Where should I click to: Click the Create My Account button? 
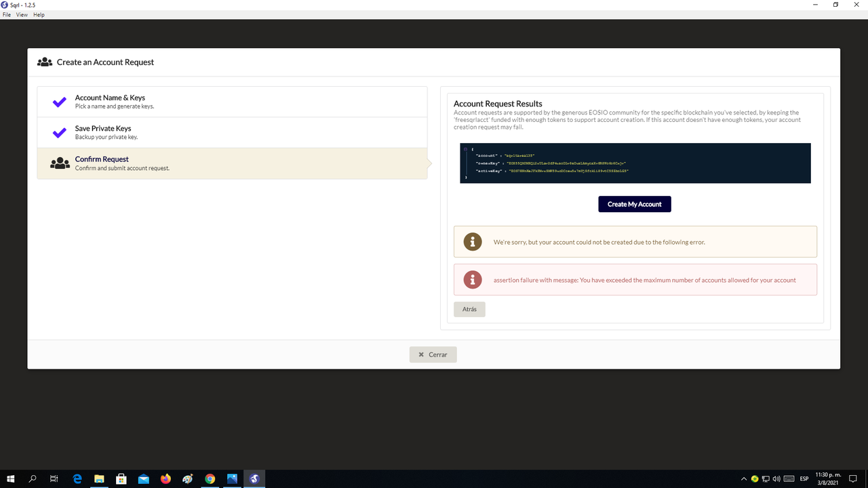pos(635,204)
